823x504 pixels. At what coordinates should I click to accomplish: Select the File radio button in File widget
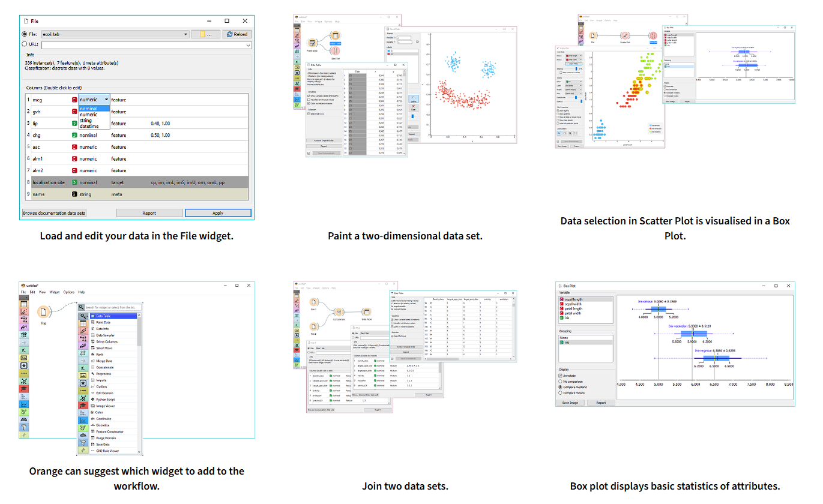25,34
